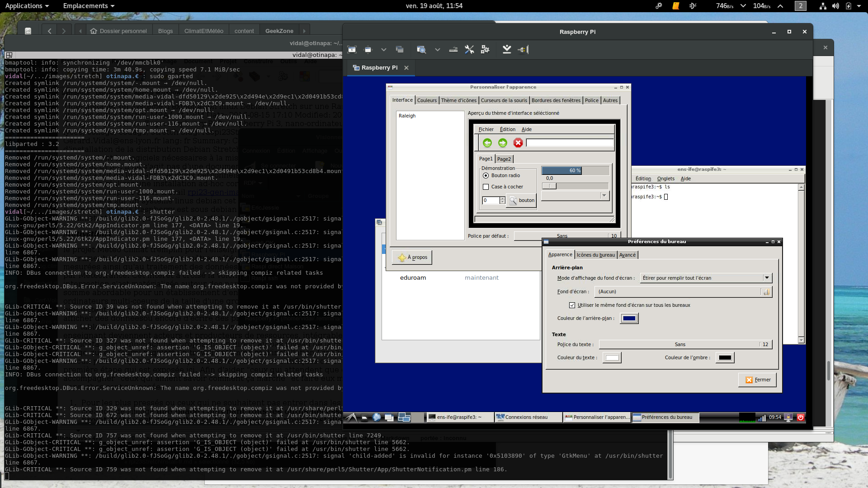Switch to the Couleurs tab in Personnaliser l'apparence
The image size is (868, 488).
tap(427, 100)
